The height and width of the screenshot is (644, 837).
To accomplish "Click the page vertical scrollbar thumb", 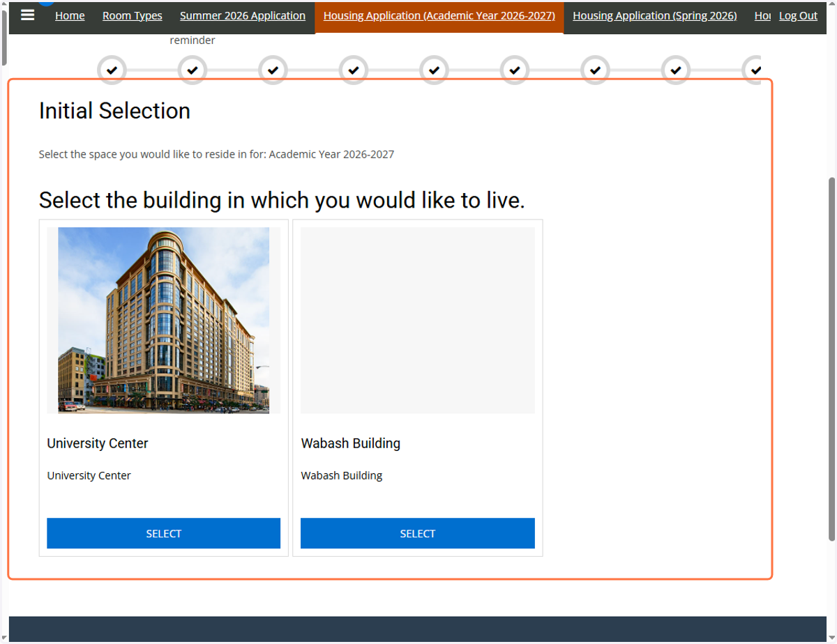I will coord(831,358).
